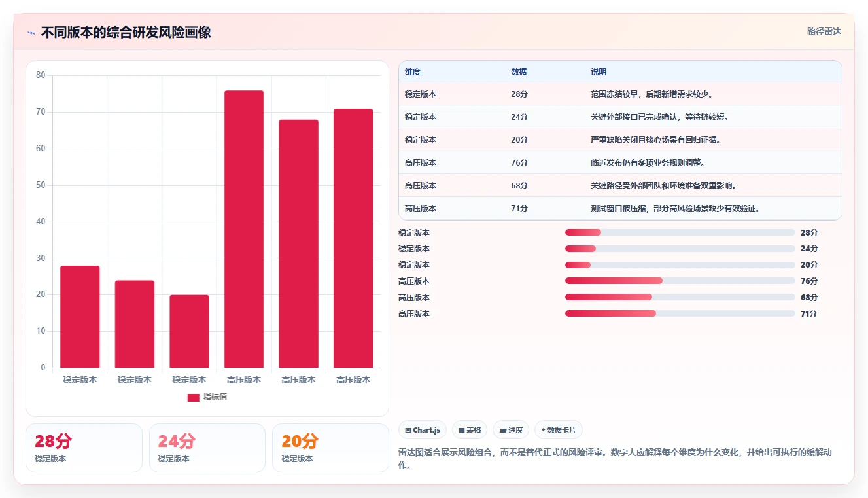Screen dimensions: 868x498
Task: Click the 维度 column header
Action: click(x=413, y=72)
